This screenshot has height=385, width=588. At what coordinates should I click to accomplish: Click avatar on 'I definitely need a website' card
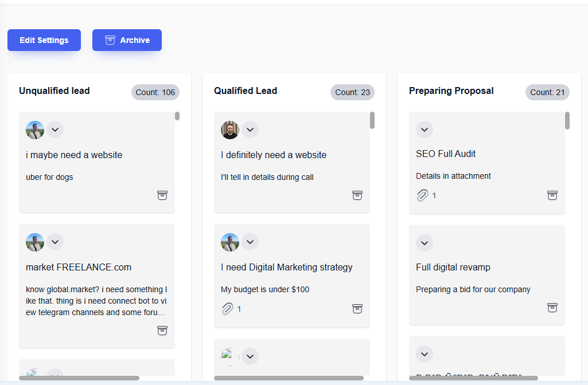coord(230,129)
